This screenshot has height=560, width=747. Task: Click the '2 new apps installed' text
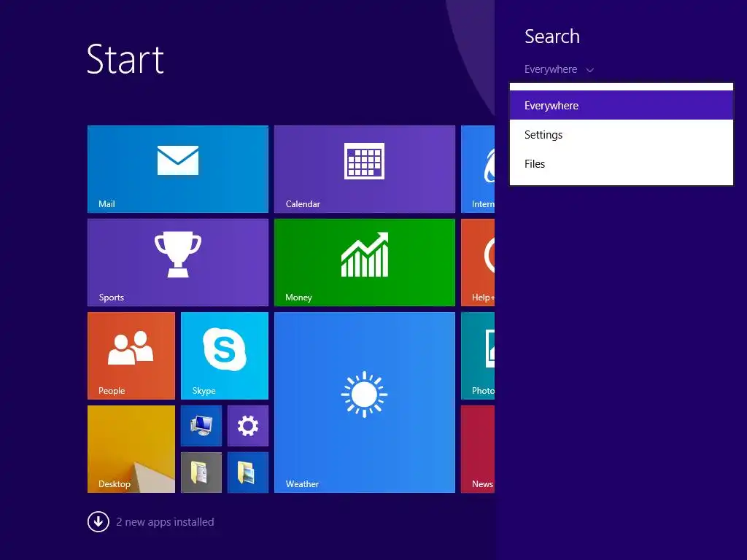click(x=165, y=522)
